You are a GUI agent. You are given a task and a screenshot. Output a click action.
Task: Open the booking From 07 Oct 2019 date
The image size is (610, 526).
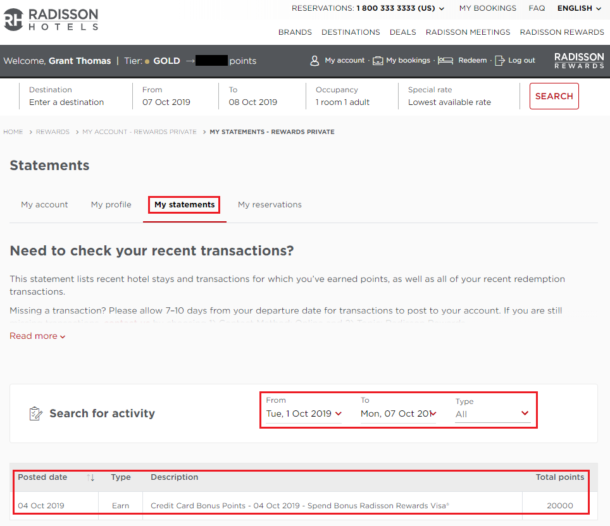(x=166, y=96)
